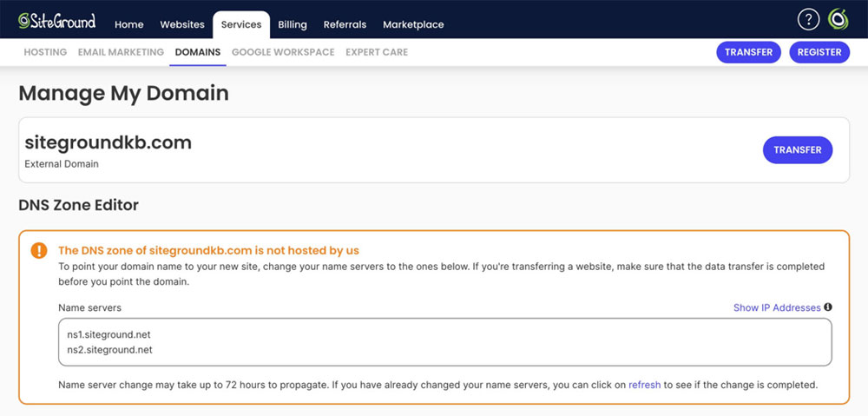
Task: Open the Expert Care sub-tab
Action: [x=377, y=52]
